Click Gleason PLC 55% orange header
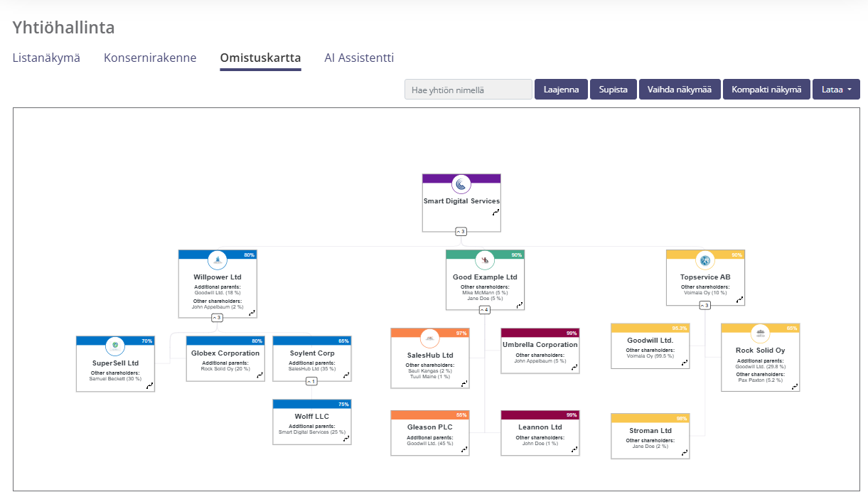This screenshot has height=497, width=868. (430, 415)
